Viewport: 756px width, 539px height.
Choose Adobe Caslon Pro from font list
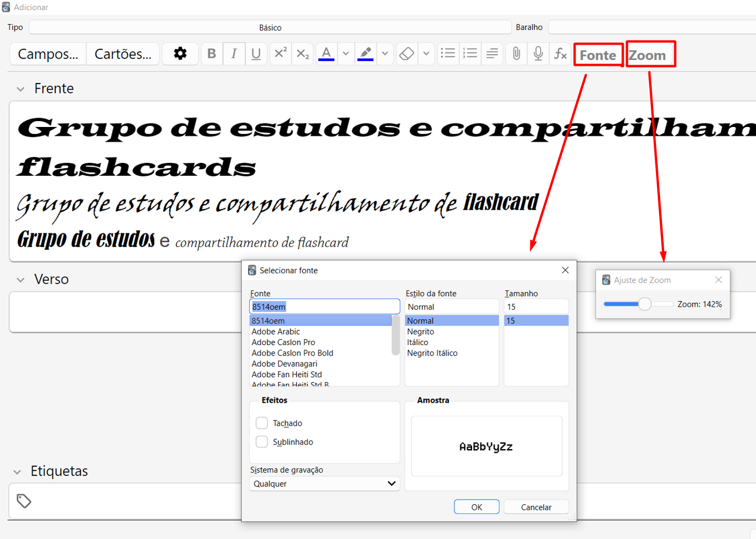283,343
